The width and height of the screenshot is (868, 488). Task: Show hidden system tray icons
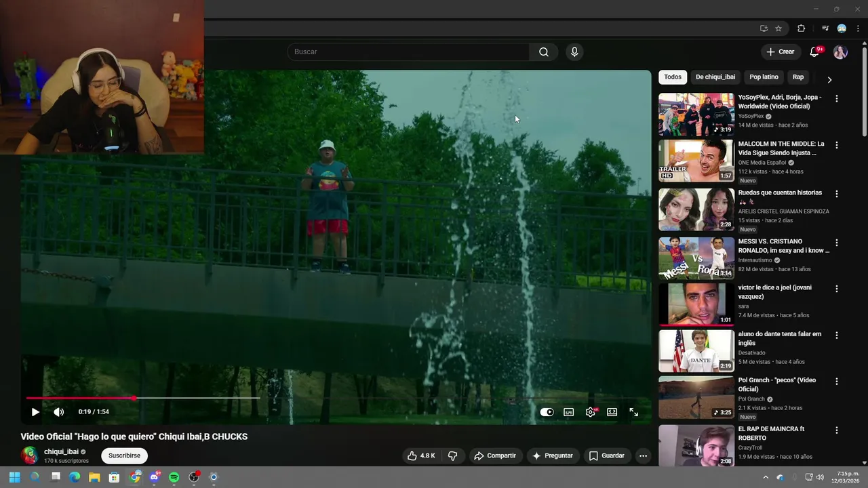click(x=766, y=477)
